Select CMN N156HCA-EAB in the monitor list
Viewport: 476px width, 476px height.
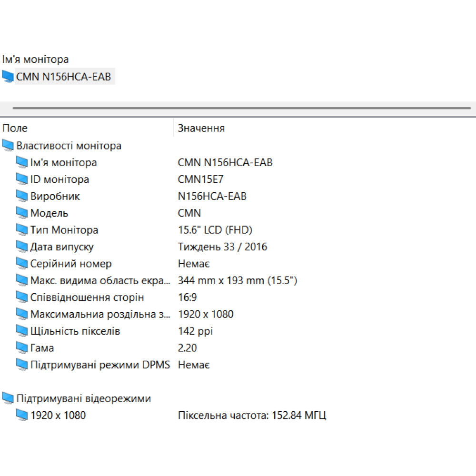point(64,77)
